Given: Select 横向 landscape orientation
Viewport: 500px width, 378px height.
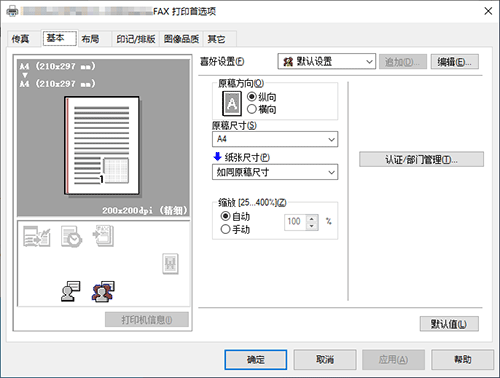Looking at the screenshot, I should point(262,109).
